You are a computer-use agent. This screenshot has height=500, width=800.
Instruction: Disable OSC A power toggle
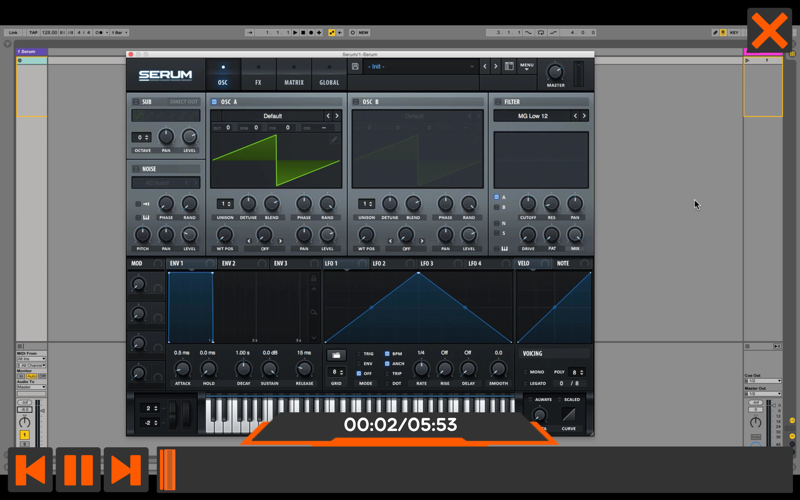[214, 102]
